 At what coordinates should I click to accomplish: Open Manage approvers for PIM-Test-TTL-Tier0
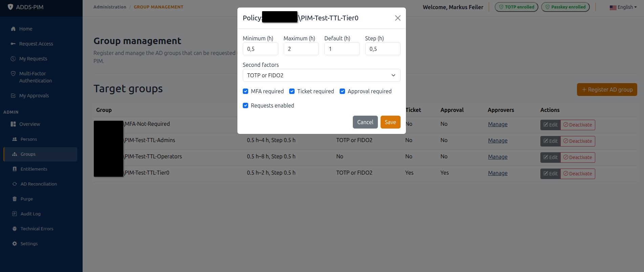tap(497, 173)
